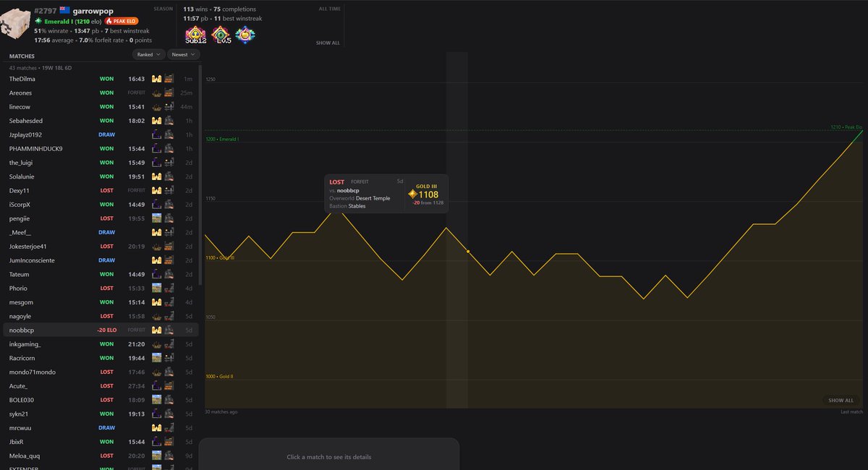Click SHOW ALL on the elo chart
The image size is (868, 470).
pos(841,400)
